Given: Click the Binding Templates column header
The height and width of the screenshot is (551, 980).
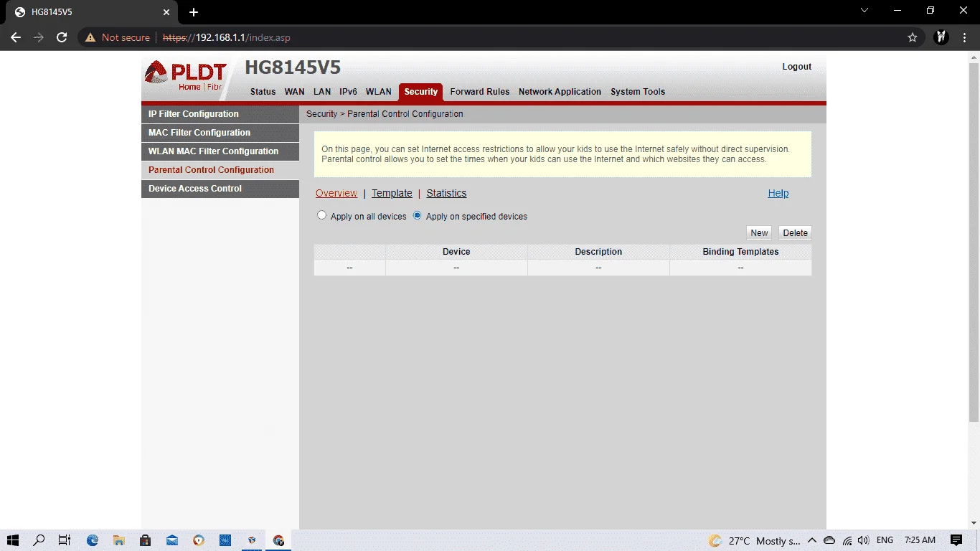Looking at the screenshot, I should tap(740, 252).
